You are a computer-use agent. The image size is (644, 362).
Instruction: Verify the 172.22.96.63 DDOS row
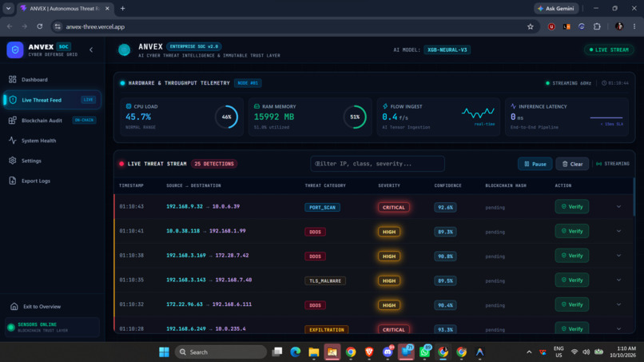[572, 304]
